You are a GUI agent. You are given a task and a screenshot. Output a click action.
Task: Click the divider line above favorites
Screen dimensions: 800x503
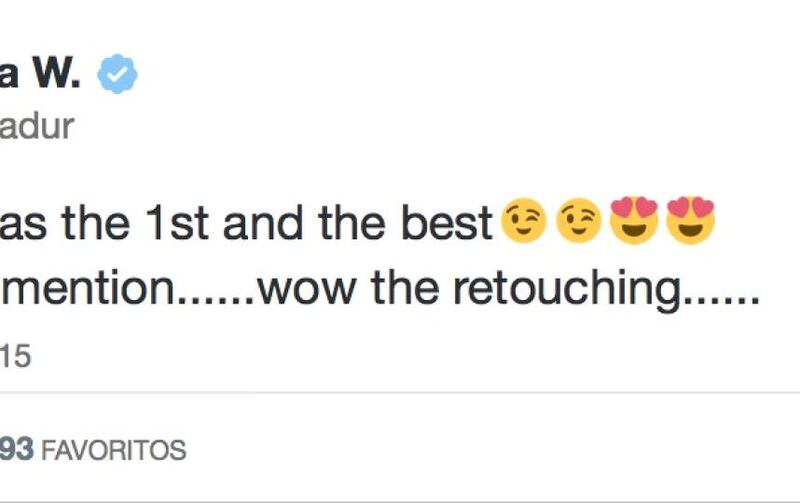tap(400, 393)
